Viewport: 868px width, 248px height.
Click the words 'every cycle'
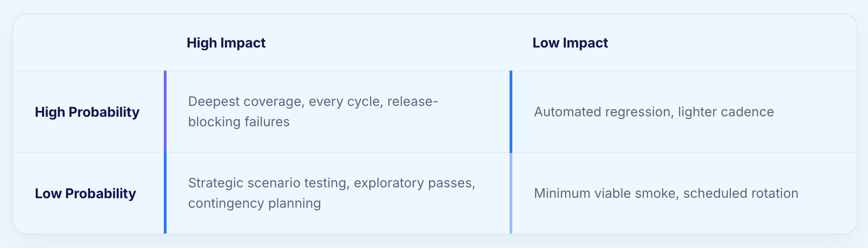(x=346, y=101)
